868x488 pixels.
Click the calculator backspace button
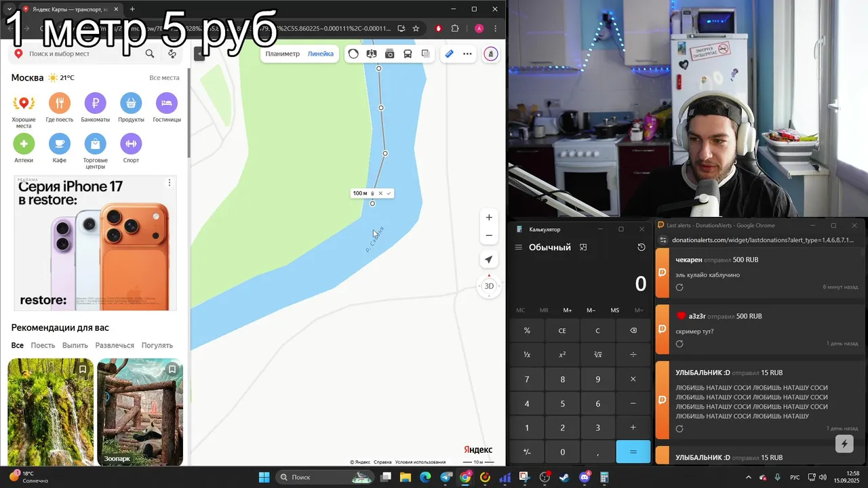[x=633, y=331]
